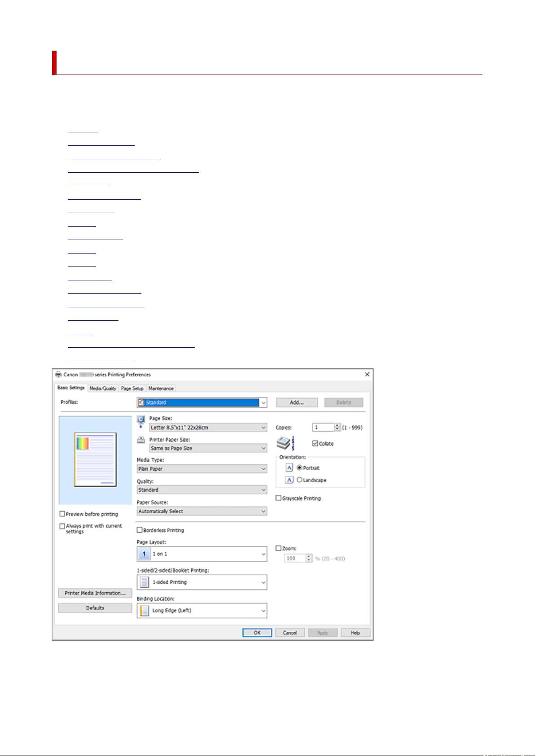Expand the Quality dropdown
This screenshot has height=756, width=535.
pyautogui.click(x=202, y=490)
